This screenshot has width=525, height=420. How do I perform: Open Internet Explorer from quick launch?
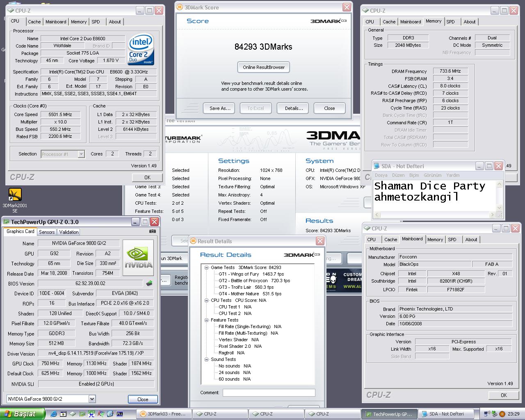pos(54,414)
